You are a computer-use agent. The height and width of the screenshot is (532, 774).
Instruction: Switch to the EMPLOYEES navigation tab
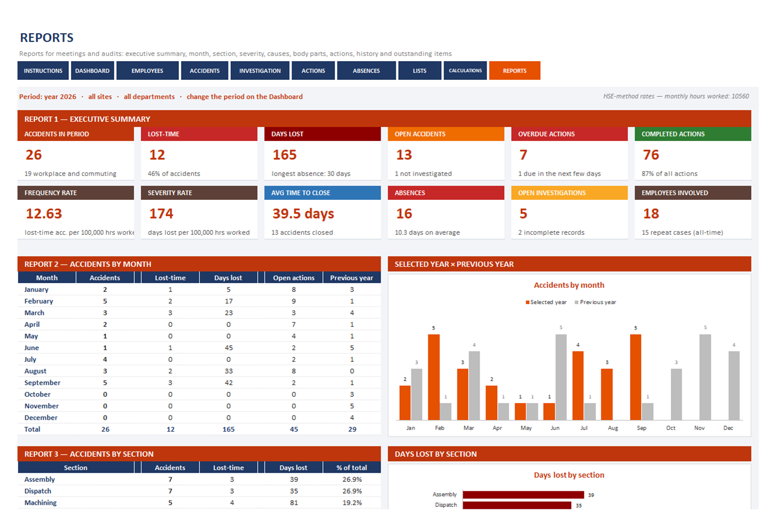[147, 71]
